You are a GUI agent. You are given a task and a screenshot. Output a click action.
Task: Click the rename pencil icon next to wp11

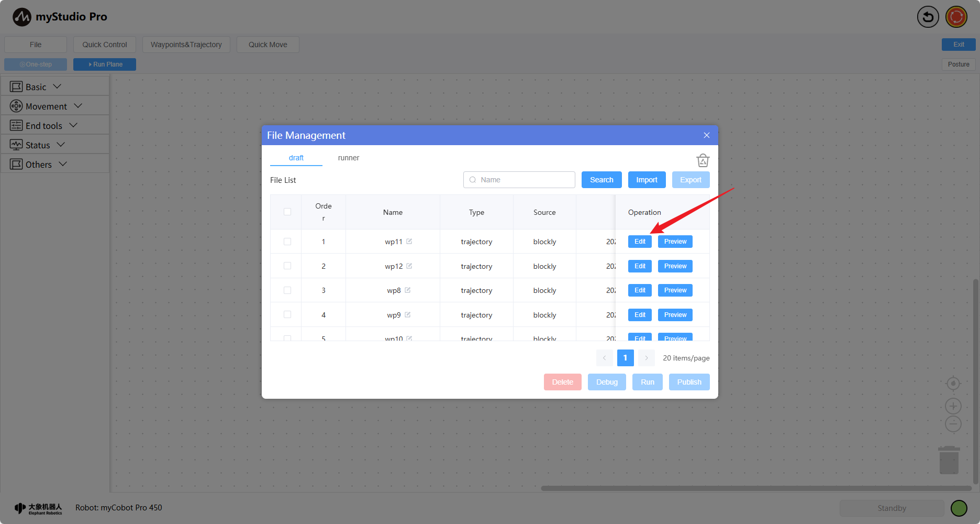[409, 242]
